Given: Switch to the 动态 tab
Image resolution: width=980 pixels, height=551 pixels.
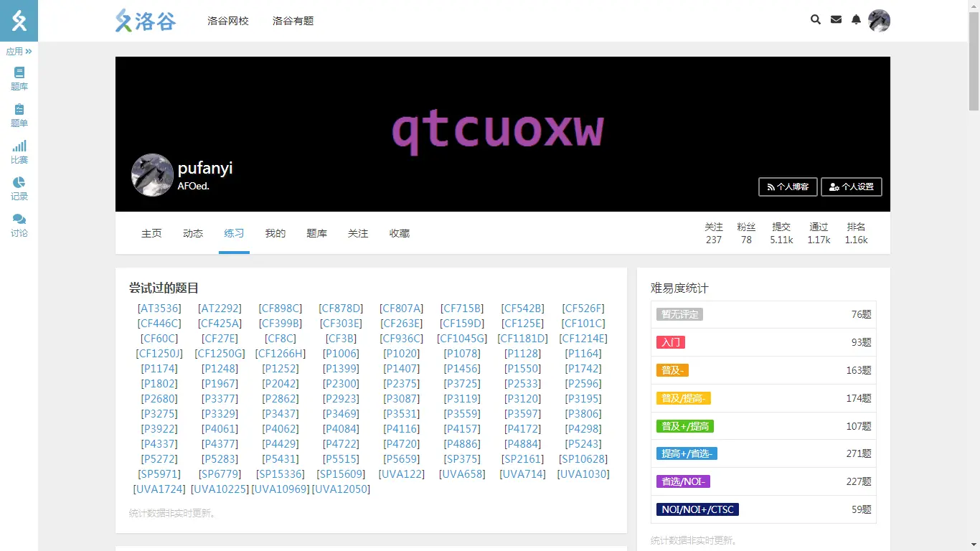Looking at the screenshot, I should (193, 233).
